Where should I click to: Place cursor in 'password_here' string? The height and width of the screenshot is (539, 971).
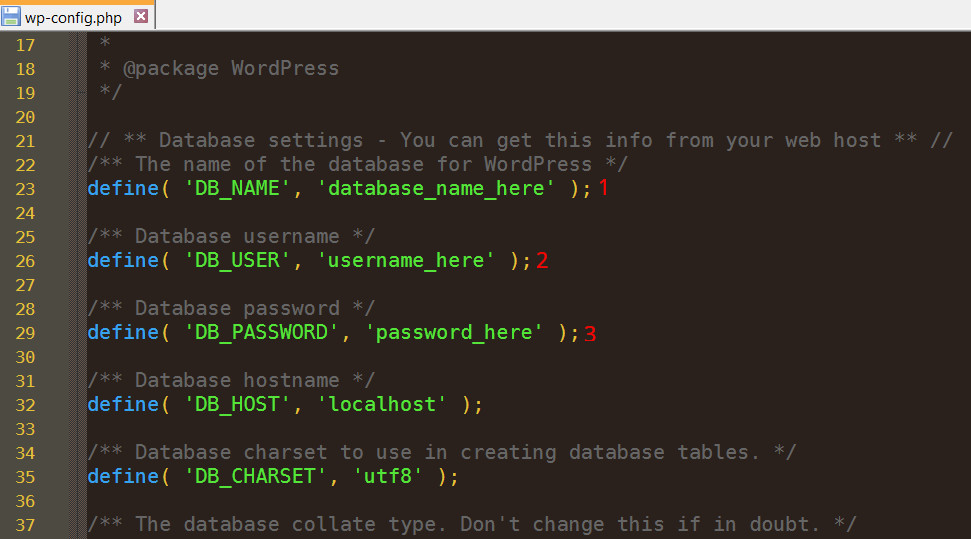click(x=454, y=333)
